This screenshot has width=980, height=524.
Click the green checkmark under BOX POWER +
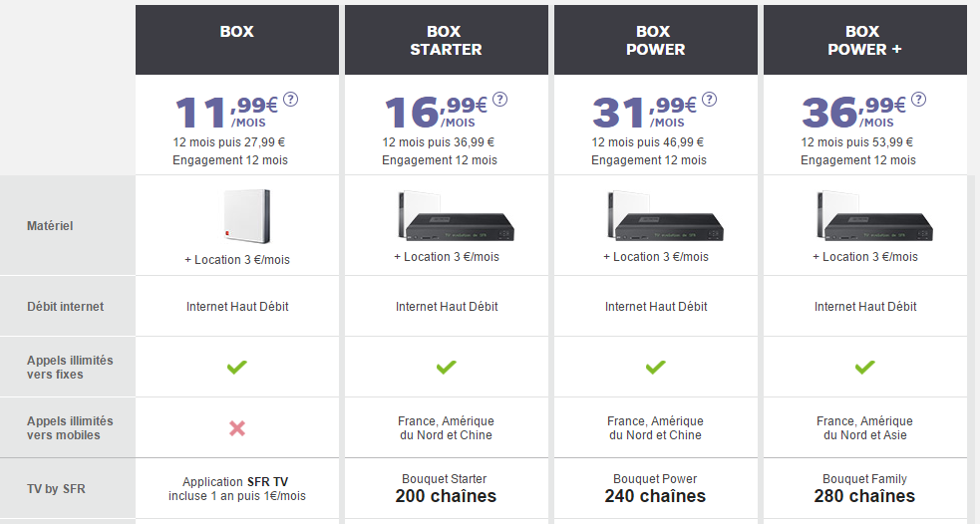[x=865, y=368]
